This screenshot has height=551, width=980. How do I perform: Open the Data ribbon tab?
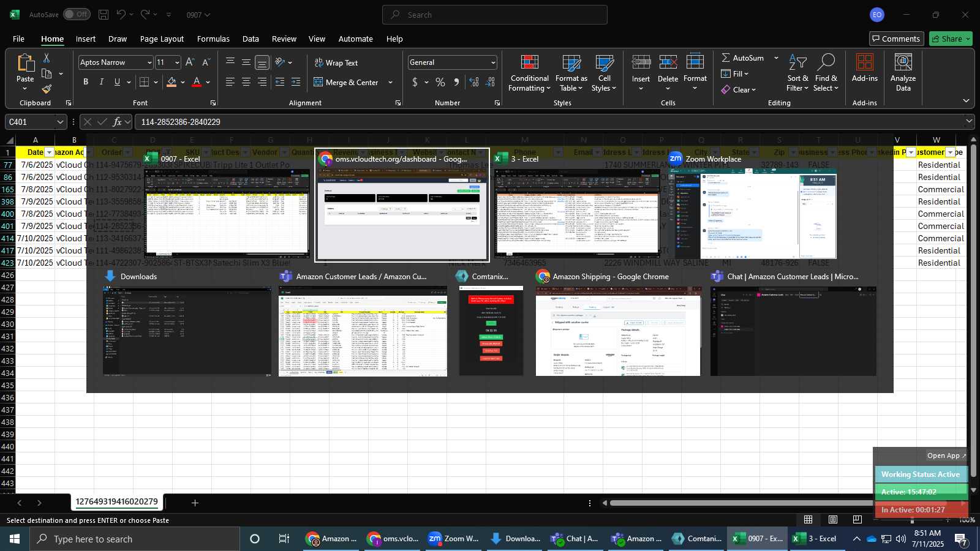[x=251, y=39]
